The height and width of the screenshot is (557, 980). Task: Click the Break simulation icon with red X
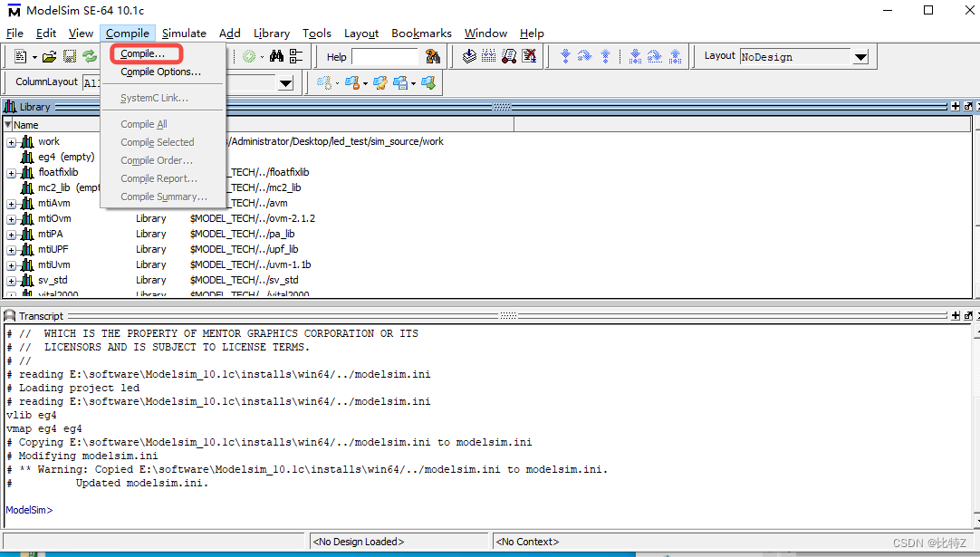click(x=530, y=55)
